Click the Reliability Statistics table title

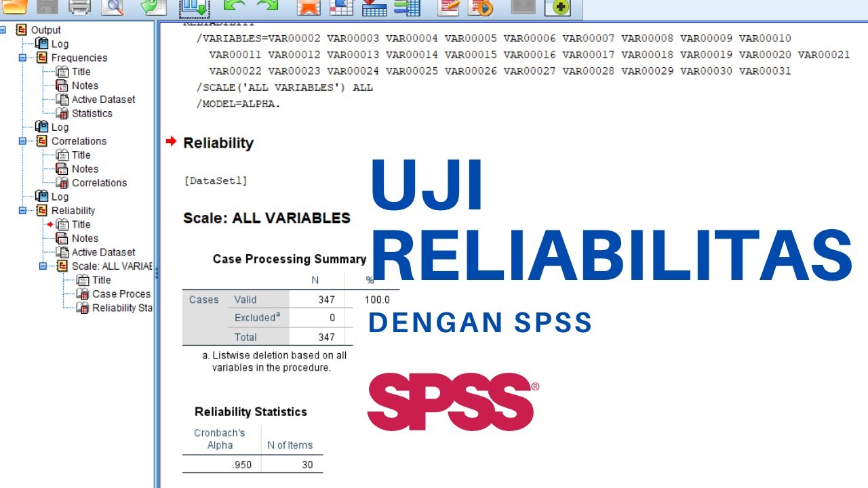point(251,412)
